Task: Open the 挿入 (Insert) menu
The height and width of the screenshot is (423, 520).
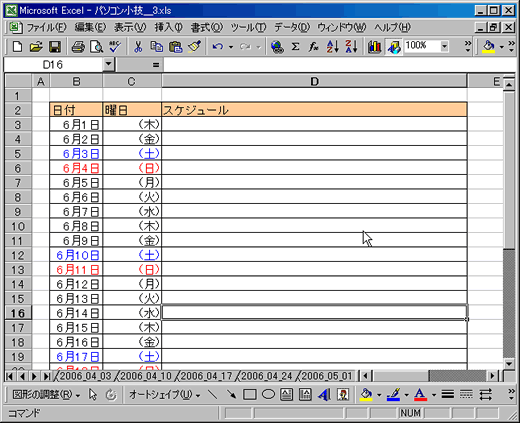Action: pyautogui.click(x=168, y=28)
